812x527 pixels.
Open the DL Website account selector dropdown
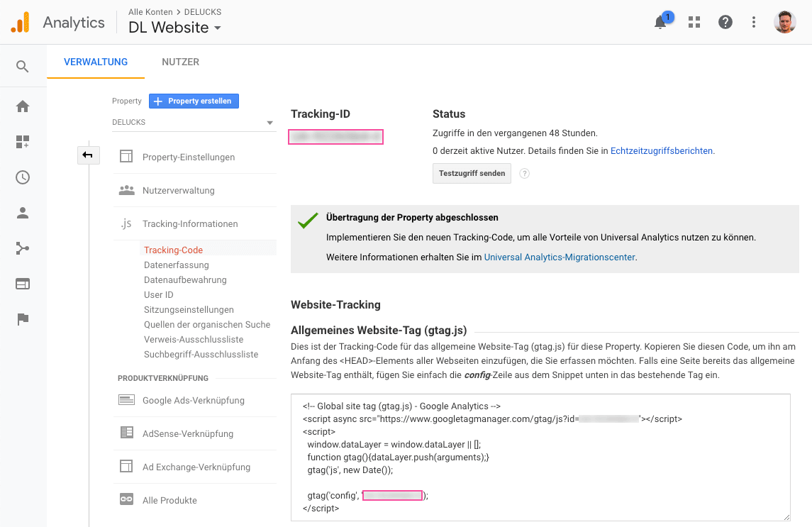174,28
